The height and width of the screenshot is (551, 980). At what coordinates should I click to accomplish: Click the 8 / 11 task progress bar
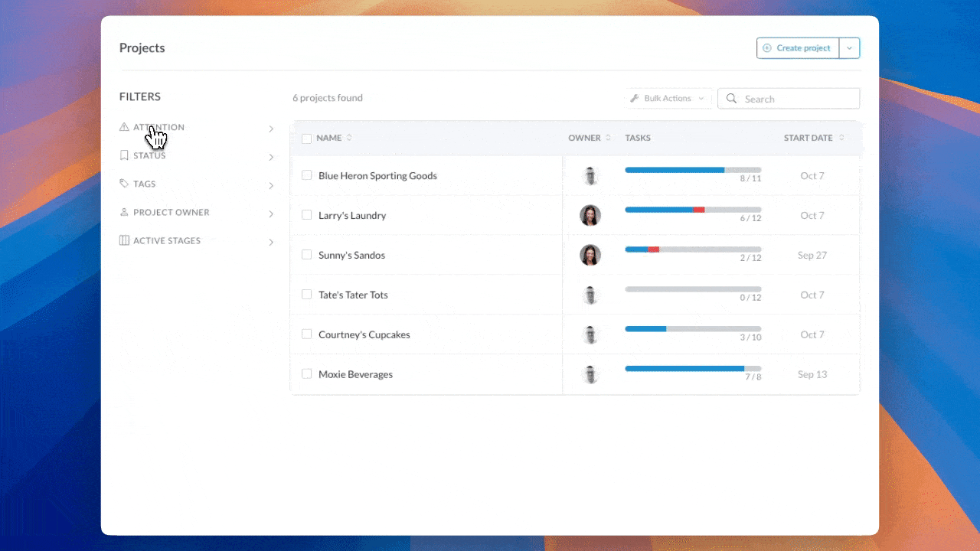(693, 170)
